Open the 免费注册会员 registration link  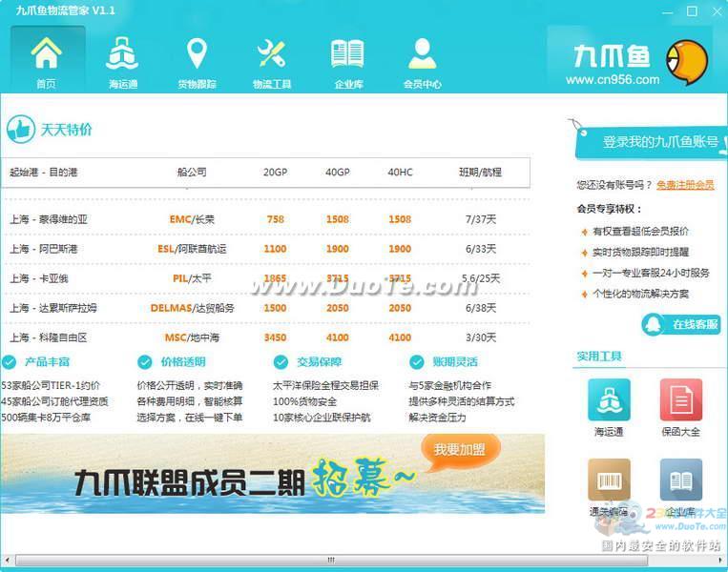(685, 185)
